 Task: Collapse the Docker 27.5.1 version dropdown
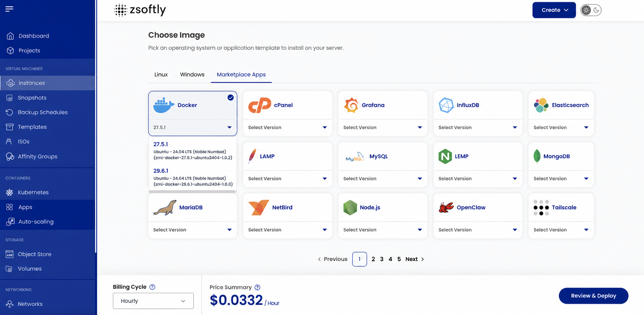tap(193, 128)
